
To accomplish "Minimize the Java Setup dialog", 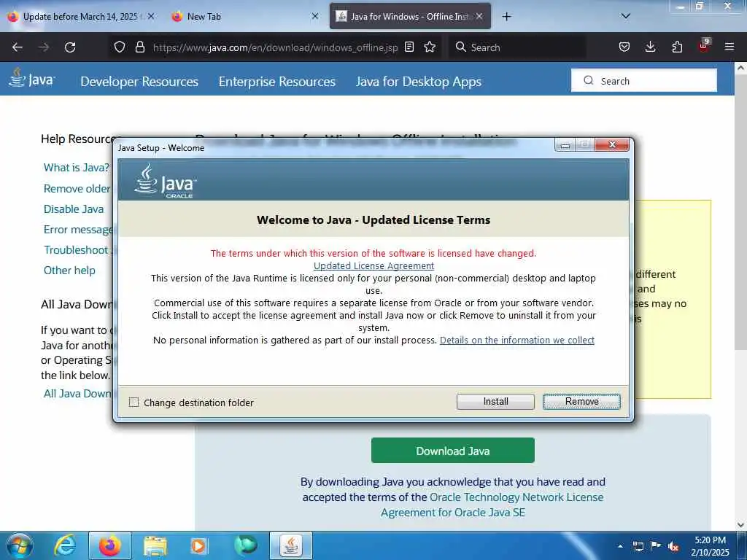I will pyautogui.click(x=565, y=145).
